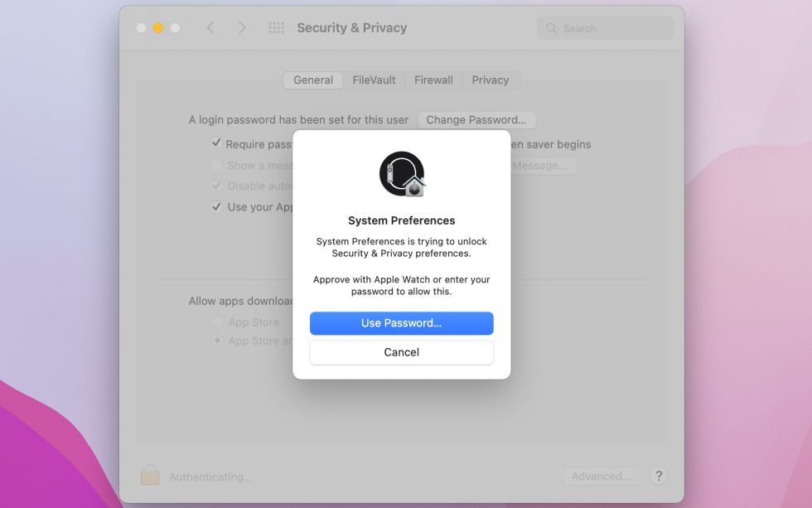
Task: Click the back navigation arrow
Action: point(210,27)
